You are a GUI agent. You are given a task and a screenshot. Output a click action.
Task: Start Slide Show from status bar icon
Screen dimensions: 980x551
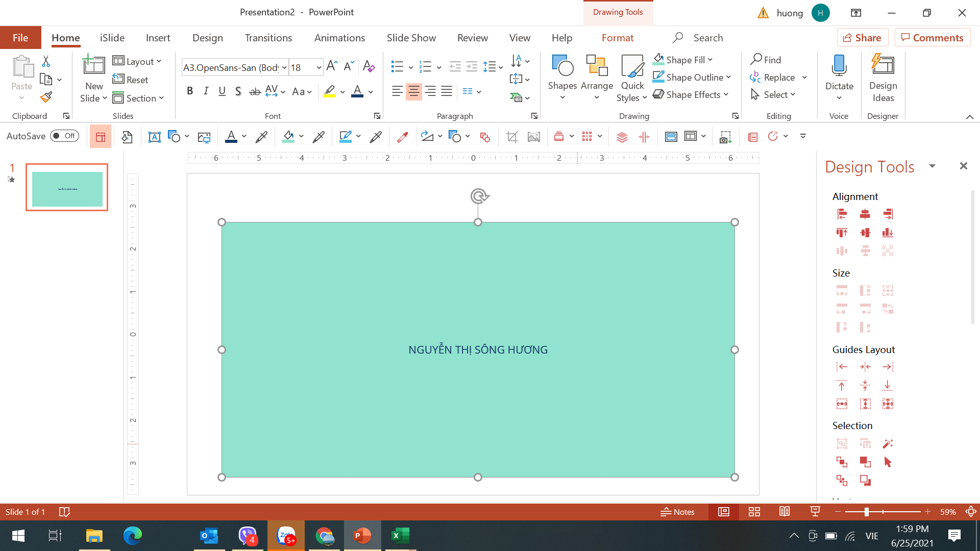pyautogui.click(x=815, y=512)
